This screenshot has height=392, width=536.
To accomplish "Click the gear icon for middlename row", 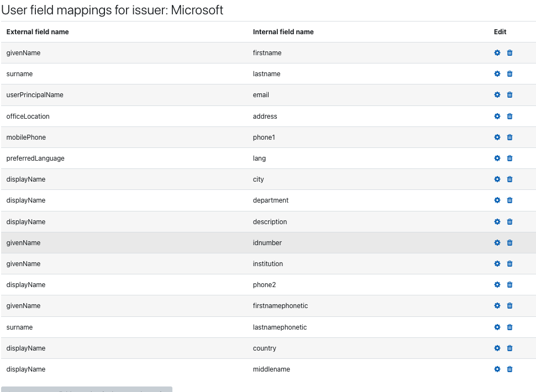I will tap(497, 369).
